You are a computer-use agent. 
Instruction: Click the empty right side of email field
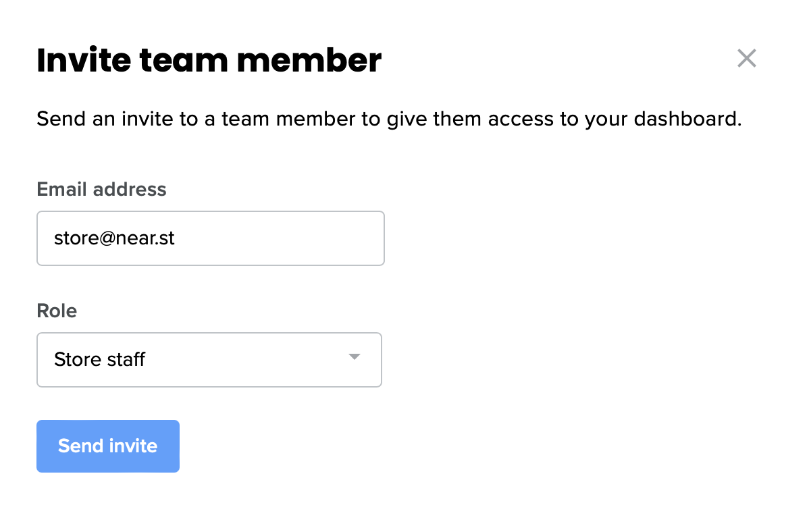point(304,238)
